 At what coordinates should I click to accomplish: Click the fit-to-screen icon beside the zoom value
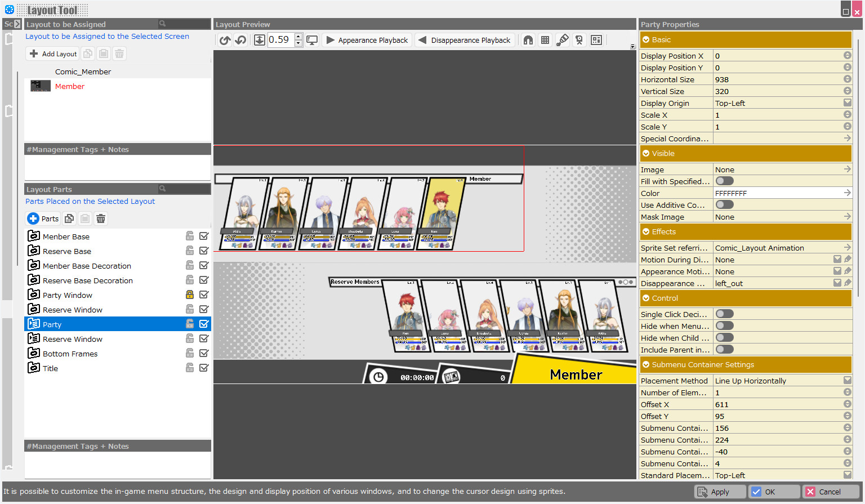point(260,39)
